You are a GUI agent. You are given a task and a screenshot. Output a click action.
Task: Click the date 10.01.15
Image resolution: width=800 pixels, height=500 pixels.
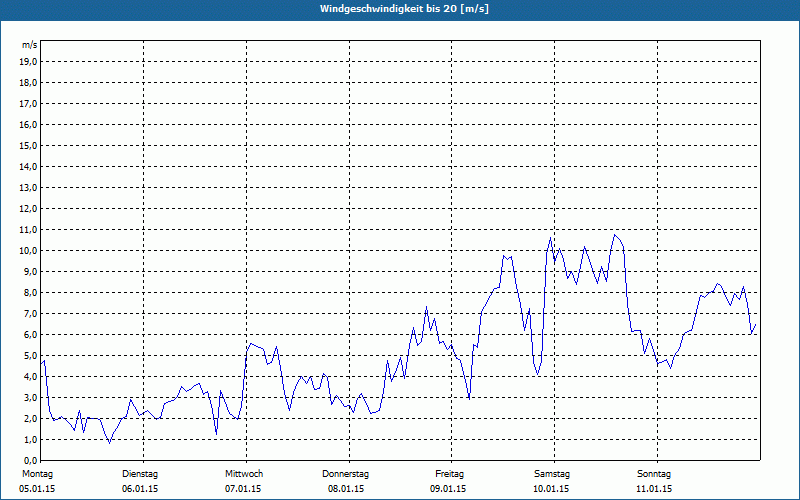(551, 489)
